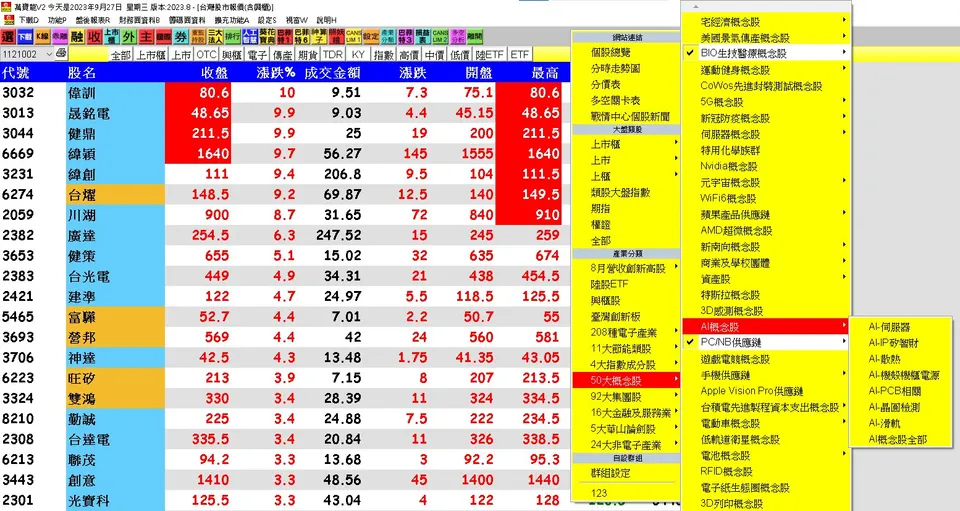This screenshot has height=511, width=960.
Task: Click the printer icon beside date box
Action: [x=61, y=54]
